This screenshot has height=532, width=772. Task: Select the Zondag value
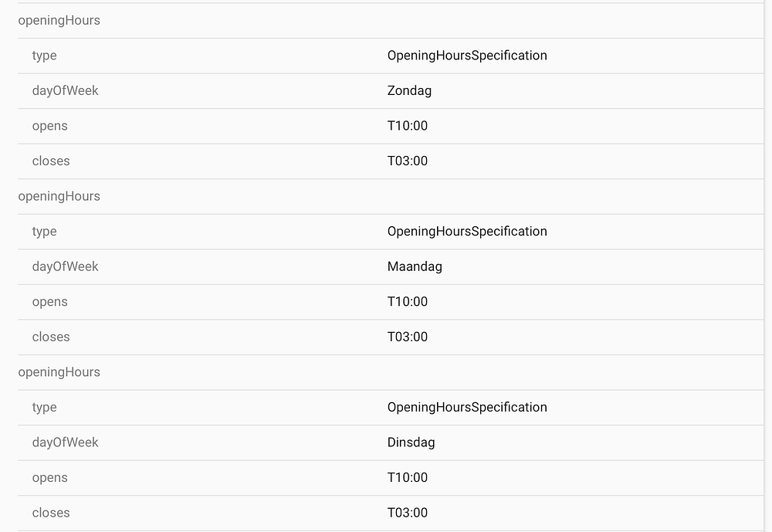409,91
